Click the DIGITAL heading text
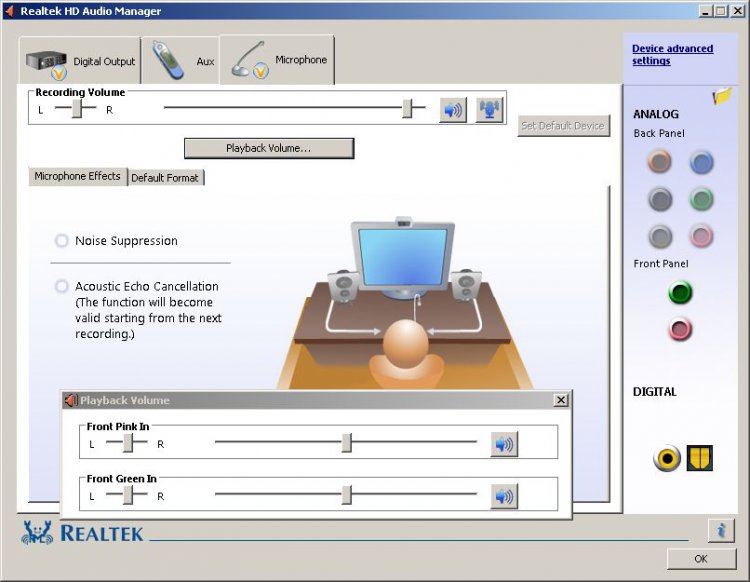 click(655, 392)
